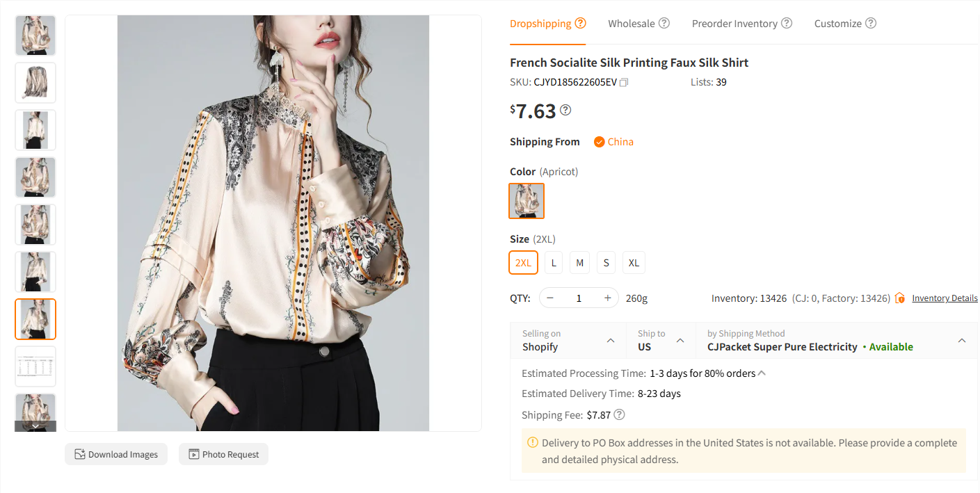The width and height of the screenshot is (980, 493).
Task: Open the Ship to US dropdown
Action: point(659,340)
